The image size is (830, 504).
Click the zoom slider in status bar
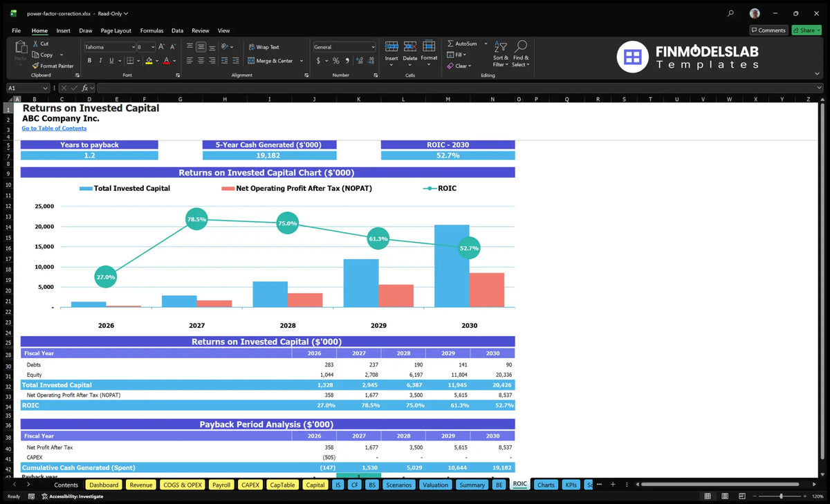(x=782, y=496)
